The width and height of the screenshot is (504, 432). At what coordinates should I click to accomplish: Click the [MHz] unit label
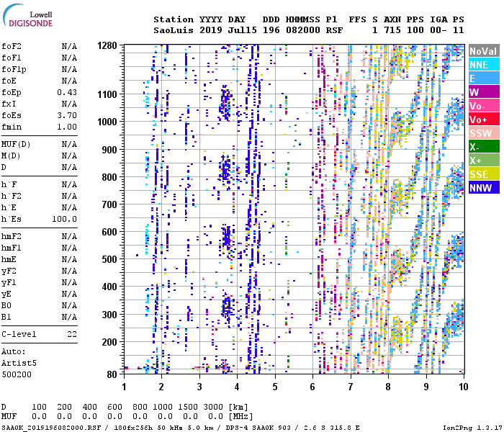pos(240,416)
